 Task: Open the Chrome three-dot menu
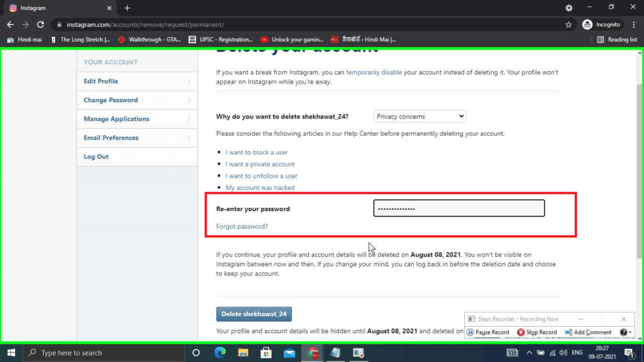[634, 25]
